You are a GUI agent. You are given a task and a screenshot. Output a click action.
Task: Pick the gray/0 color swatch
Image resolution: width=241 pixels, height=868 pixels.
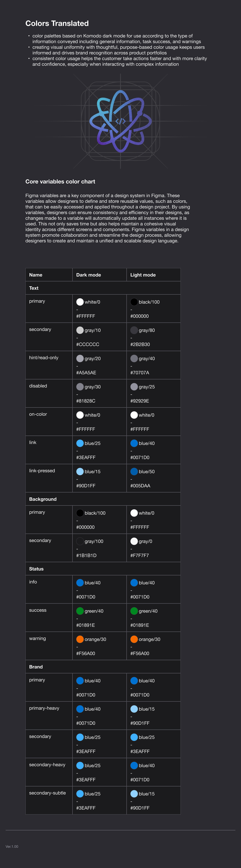pos(134,541)
